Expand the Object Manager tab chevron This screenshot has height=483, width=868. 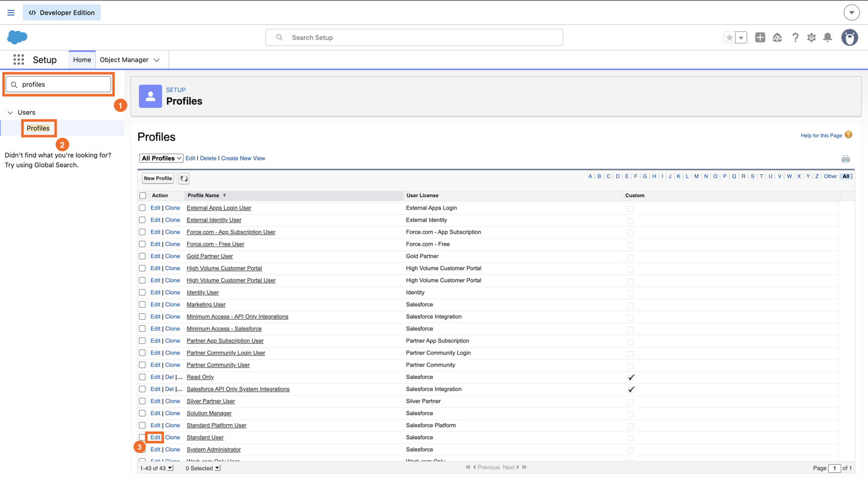(x=156, y=60)
